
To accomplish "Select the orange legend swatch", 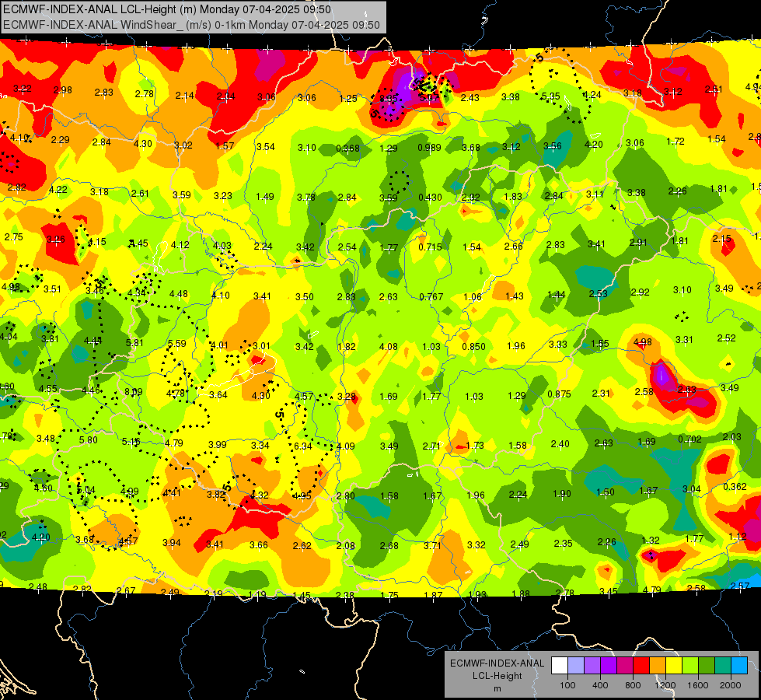I will 658,666.
